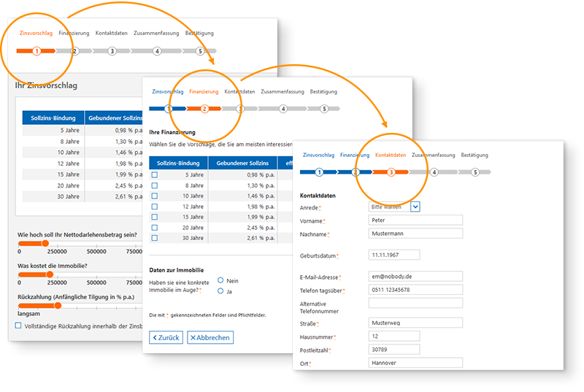Click the E-Mail-Adresse input field
The width and height of the screenshot is (584, 392).
[415, 277]
